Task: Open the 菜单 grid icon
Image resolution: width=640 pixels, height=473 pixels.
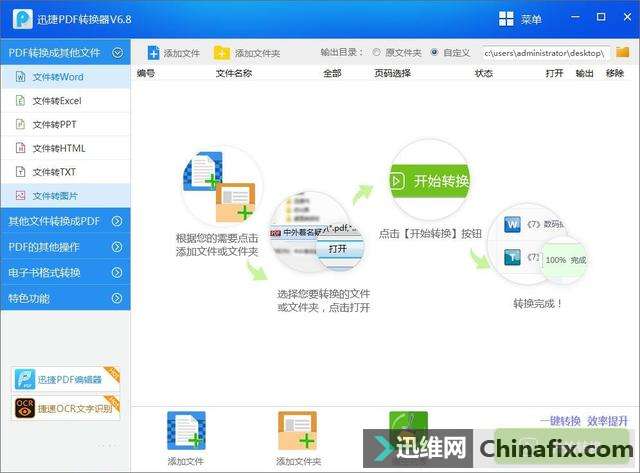Action: tap(506, 19)
